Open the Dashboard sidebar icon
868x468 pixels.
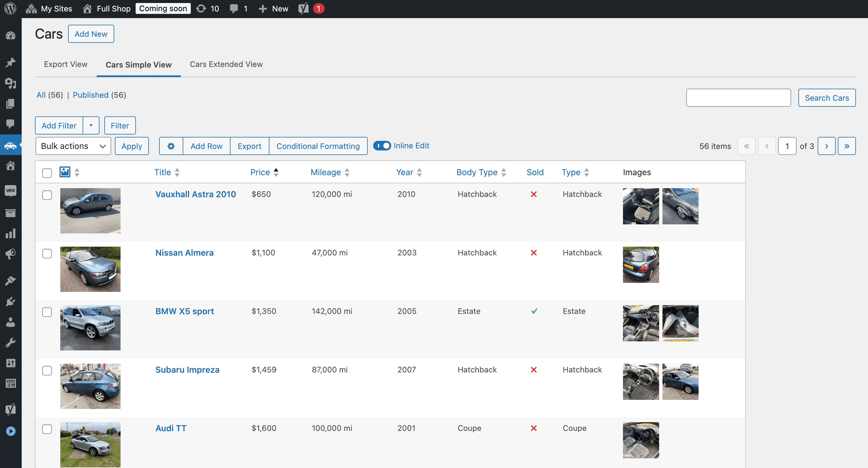point(11,35)
